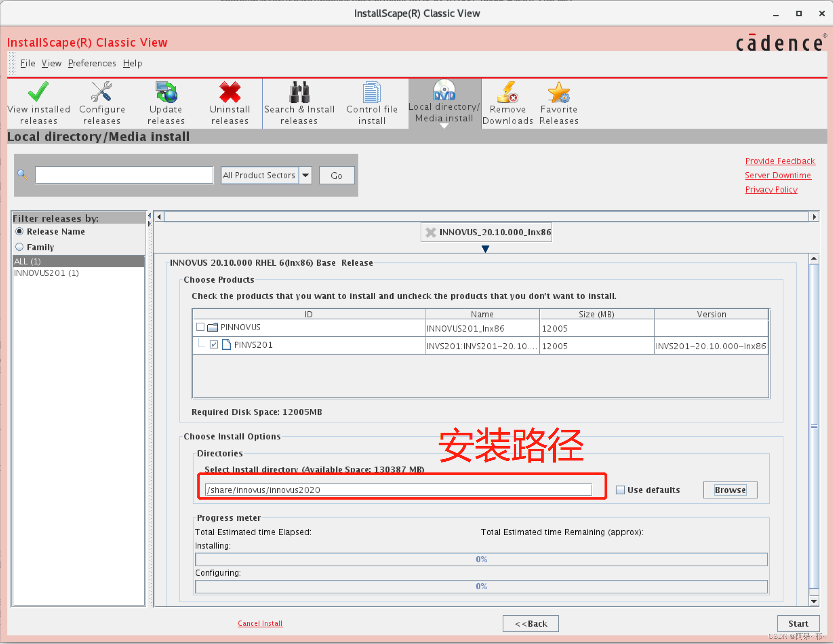Open the Configure releases tools icon
833x644 pixels.
coord(102,92)
